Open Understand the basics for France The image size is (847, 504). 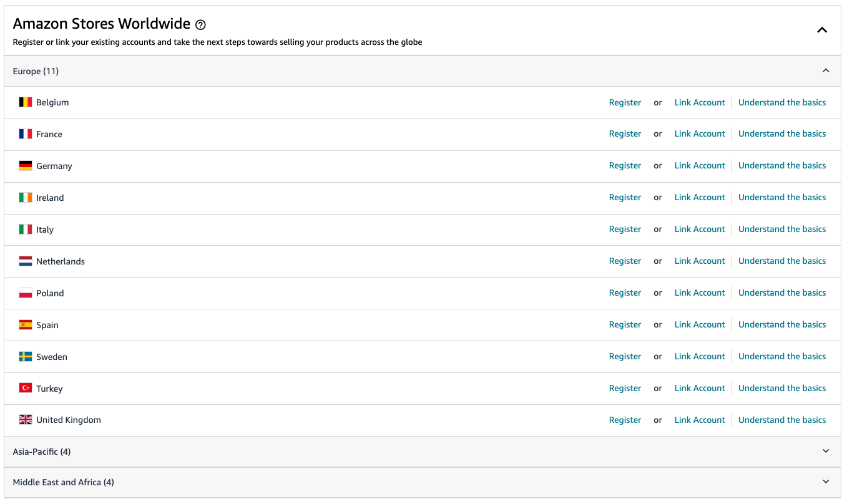pyautogui.click(x=782, y=133)
